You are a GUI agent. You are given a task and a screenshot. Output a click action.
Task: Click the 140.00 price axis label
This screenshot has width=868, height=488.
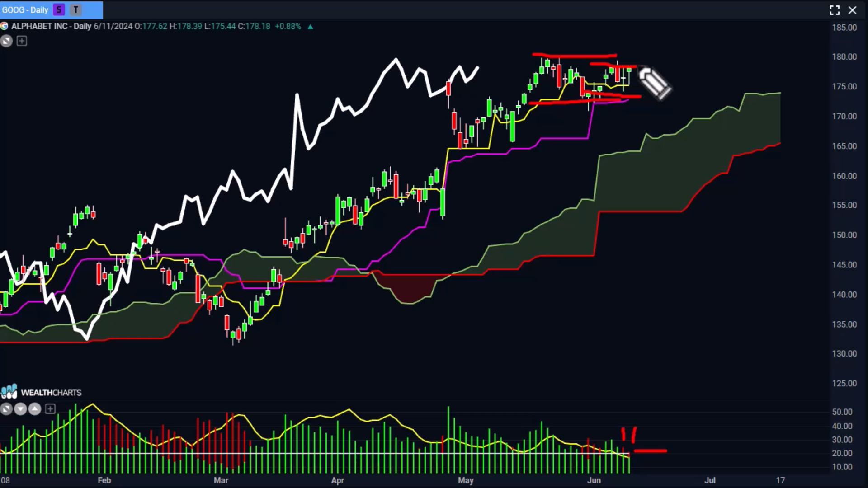844,295
